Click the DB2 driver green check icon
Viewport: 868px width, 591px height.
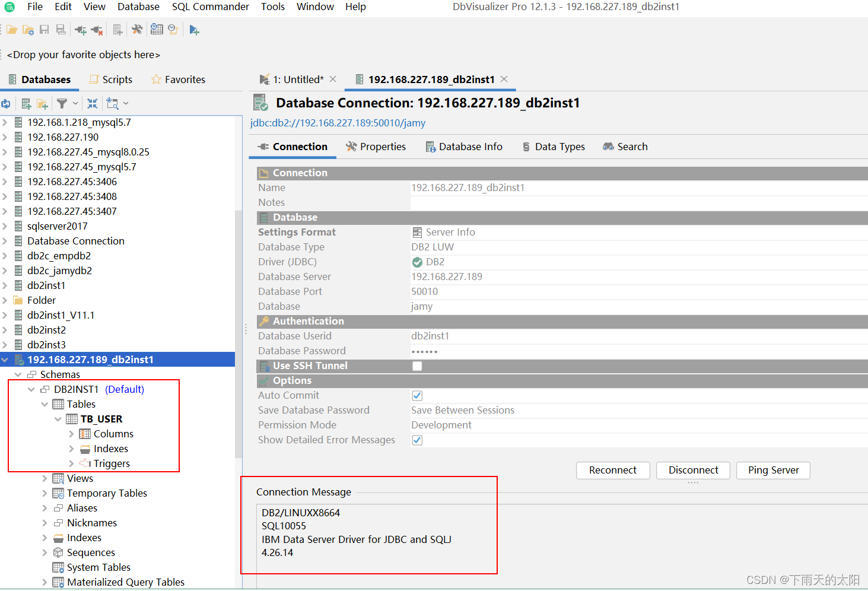[x=417, y=262]
